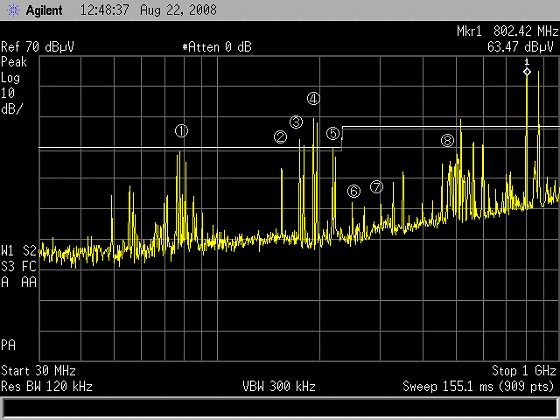Click the marker 1 diamond on the trace

point(527,72)
